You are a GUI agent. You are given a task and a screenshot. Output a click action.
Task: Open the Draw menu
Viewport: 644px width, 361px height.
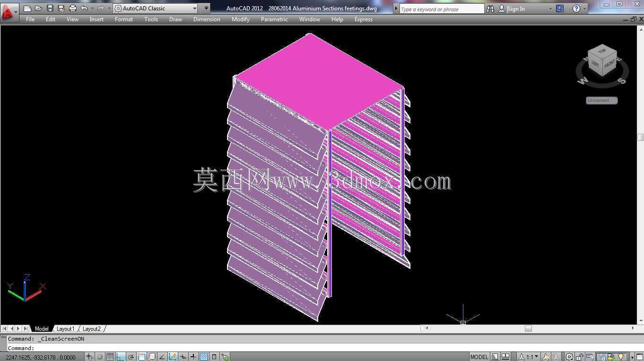(x=175, y=19)
